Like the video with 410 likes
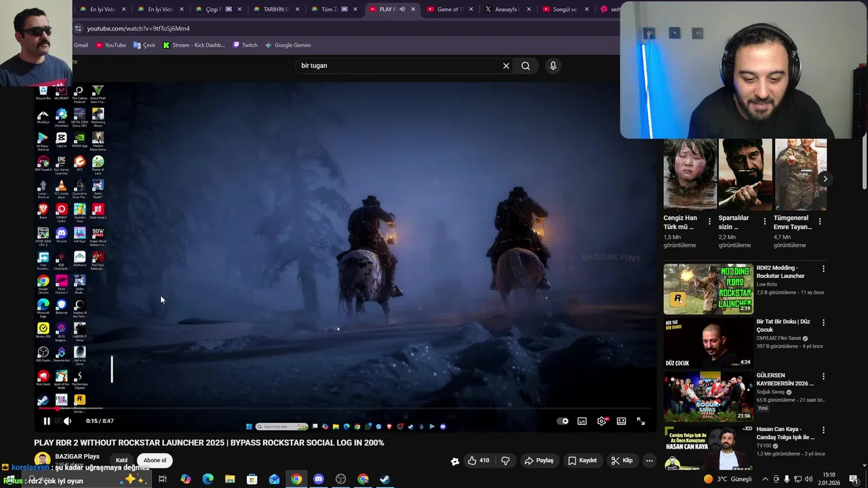The height and width of the screenshot is (488, 868). coord(478,460)
